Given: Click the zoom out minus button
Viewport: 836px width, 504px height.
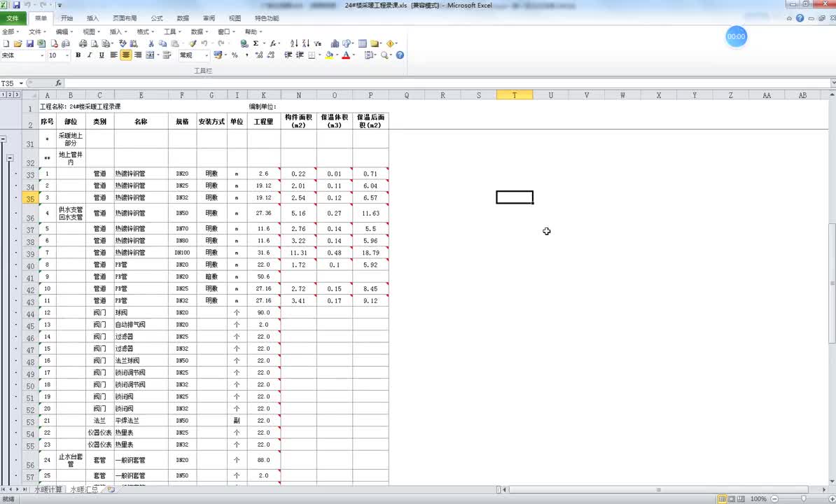Looking at the screenshot, I should (x=774, y=499).
